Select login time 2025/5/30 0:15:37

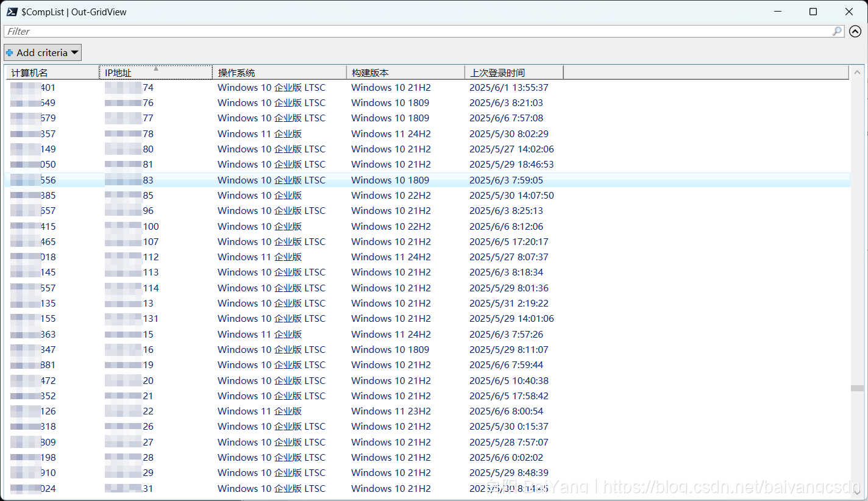click(509, 426)
